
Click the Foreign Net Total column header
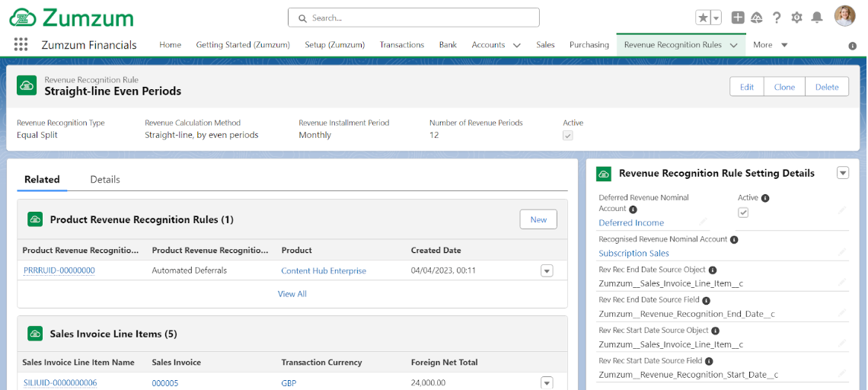(445, 363)
